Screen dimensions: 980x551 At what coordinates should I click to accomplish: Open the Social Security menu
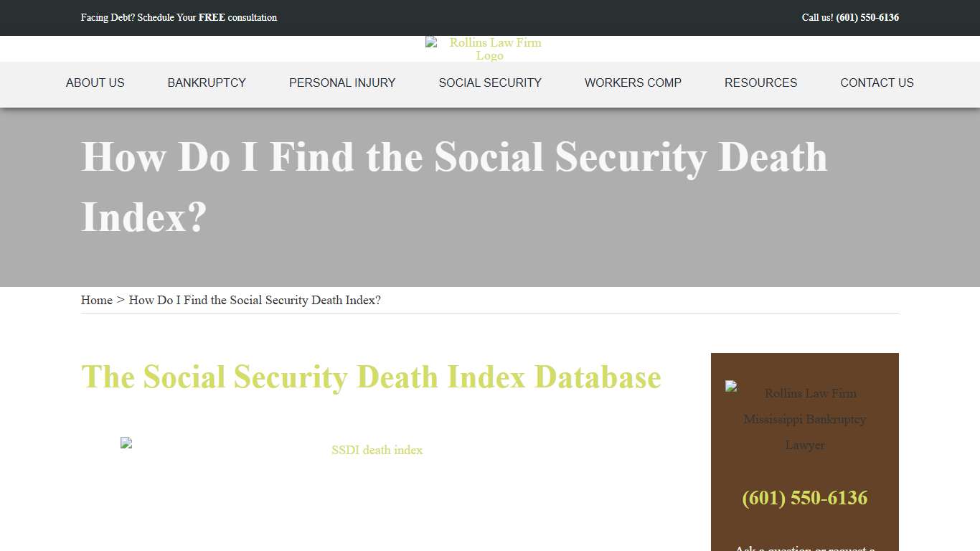490,83
